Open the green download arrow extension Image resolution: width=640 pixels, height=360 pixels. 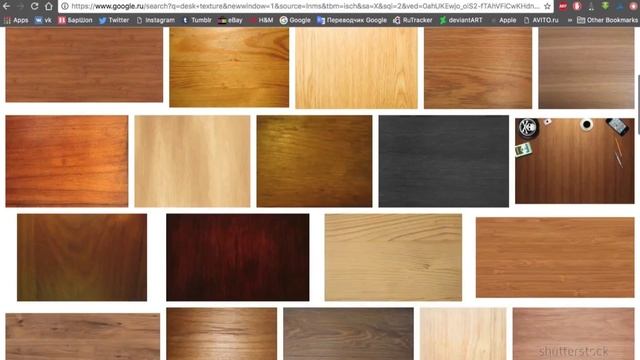click(605, 6)
